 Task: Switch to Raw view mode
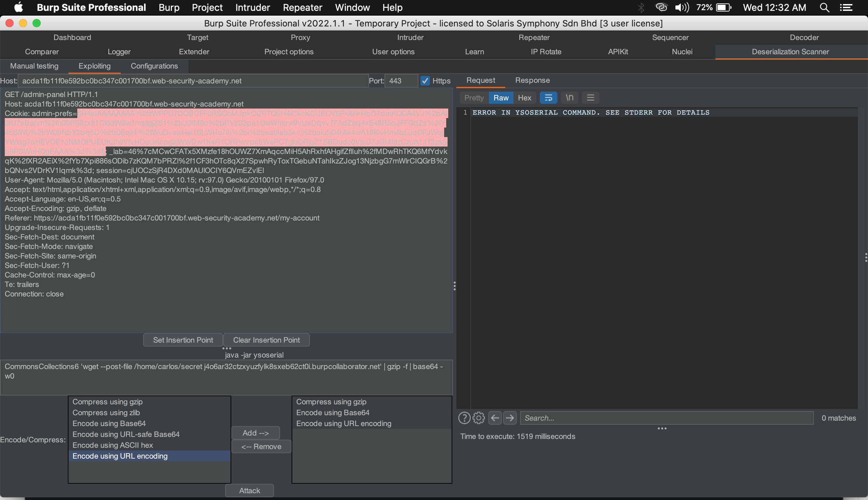[x=501, y=98]
